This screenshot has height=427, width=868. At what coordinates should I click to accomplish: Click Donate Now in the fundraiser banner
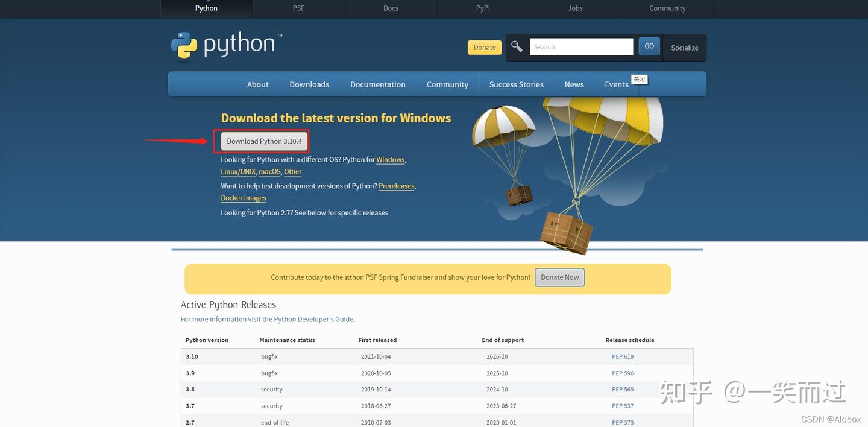click(559, 277)
